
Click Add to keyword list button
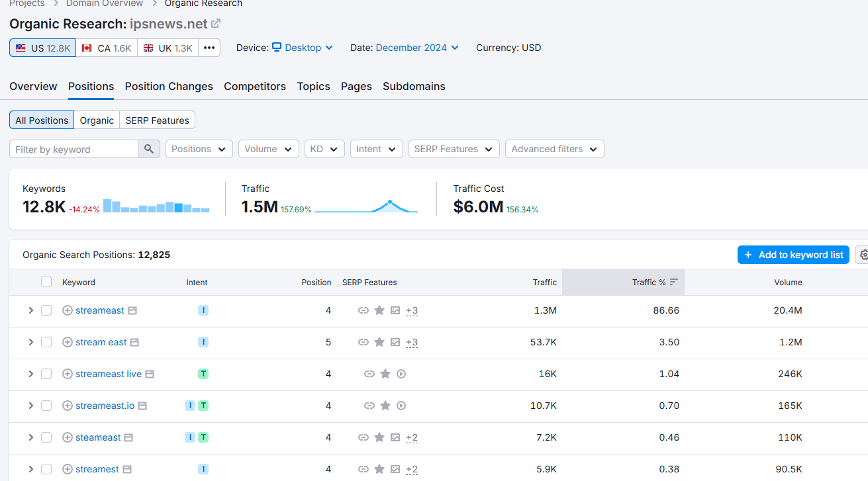[x=793, y=255]
